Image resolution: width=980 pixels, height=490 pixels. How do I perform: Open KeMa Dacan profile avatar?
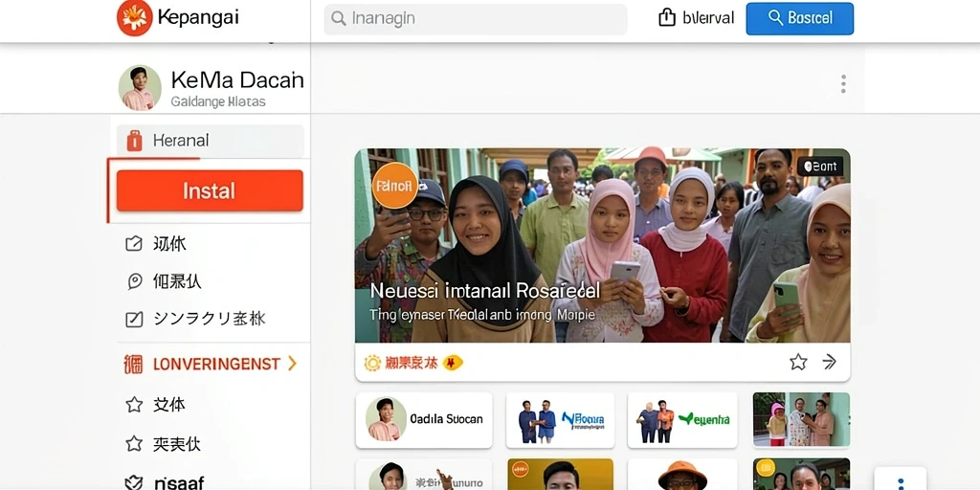click(140, 87)
